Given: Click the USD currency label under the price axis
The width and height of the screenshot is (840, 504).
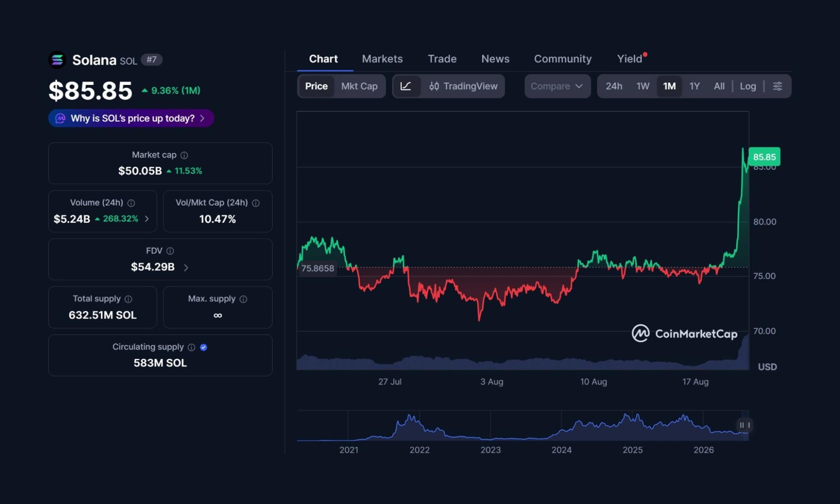Looking at the screenshot, I should point(767,367).
